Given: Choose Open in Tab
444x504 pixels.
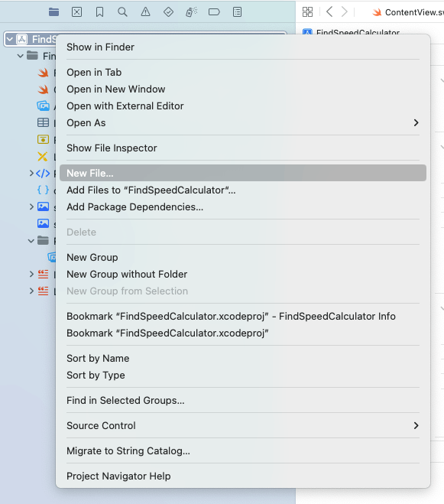Looking at the screenshot, I should 243,73.
